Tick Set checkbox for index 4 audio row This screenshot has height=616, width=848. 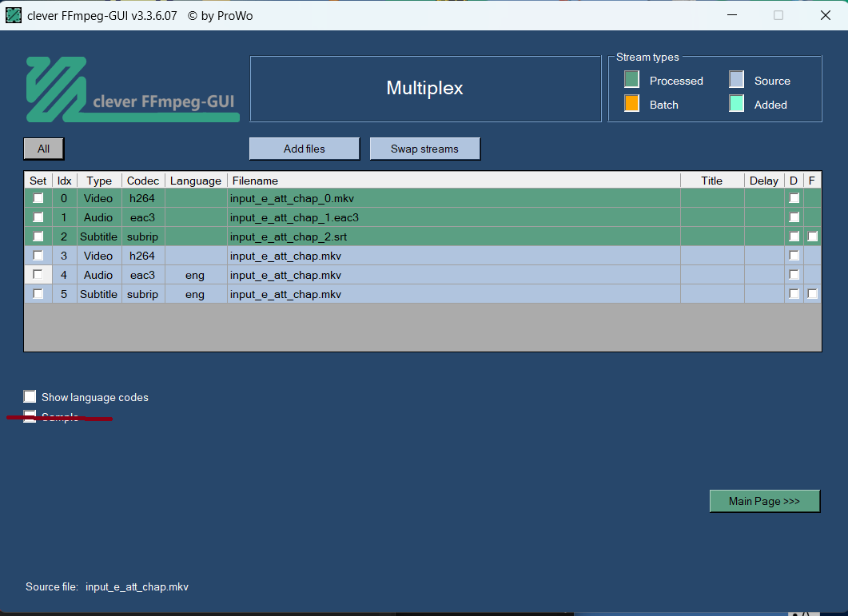point(38,274)
